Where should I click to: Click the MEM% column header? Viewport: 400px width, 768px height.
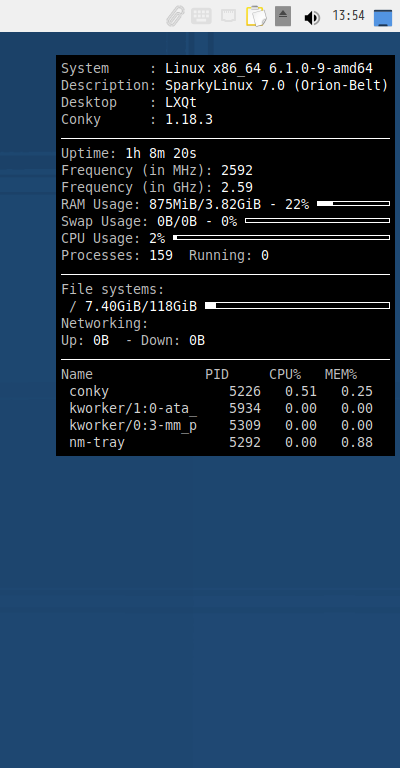(x=341, y=375)
